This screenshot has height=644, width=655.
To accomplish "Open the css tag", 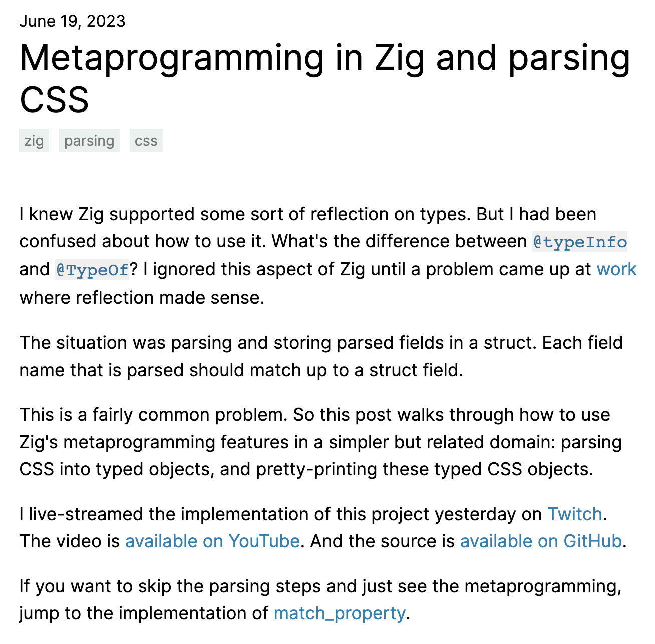I will point(146,141).
